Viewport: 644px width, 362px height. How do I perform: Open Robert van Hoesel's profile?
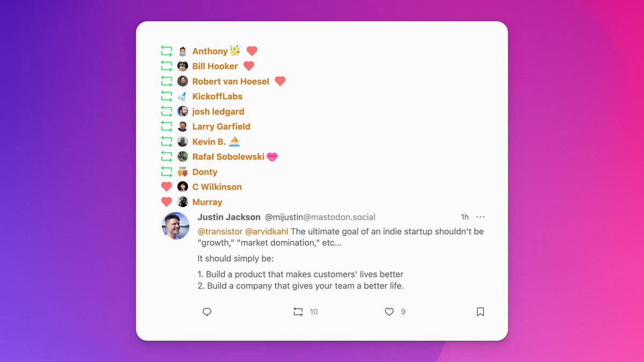coord(231,82)
